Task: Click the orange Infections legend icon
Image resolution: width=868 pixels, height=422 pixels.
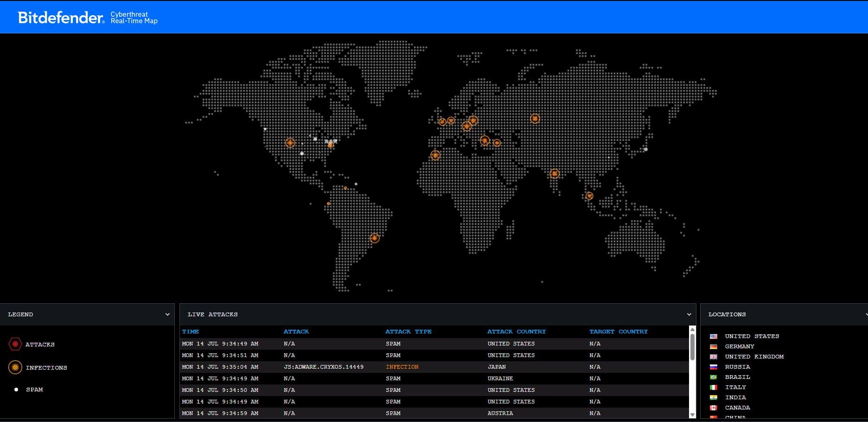Action: pyautogui.click(x=15, y=367)
